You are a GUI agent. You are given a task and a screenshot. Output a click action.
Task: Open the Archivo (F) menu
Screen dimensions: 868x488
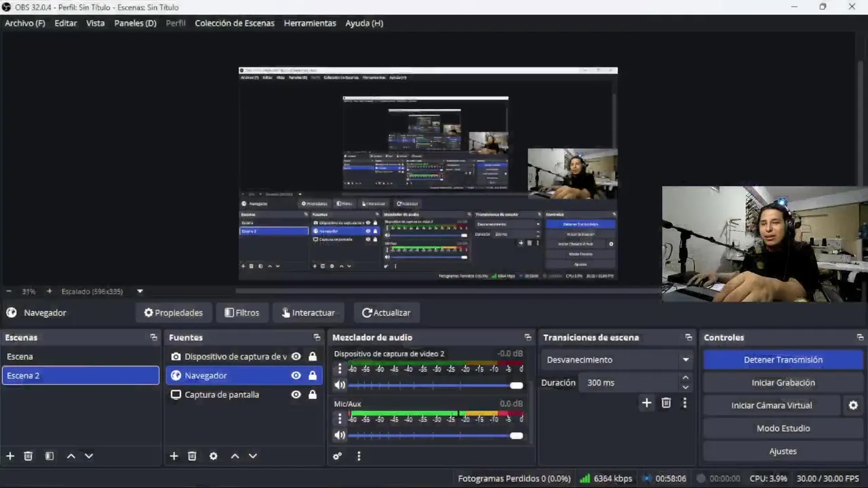tap(25, 23)
